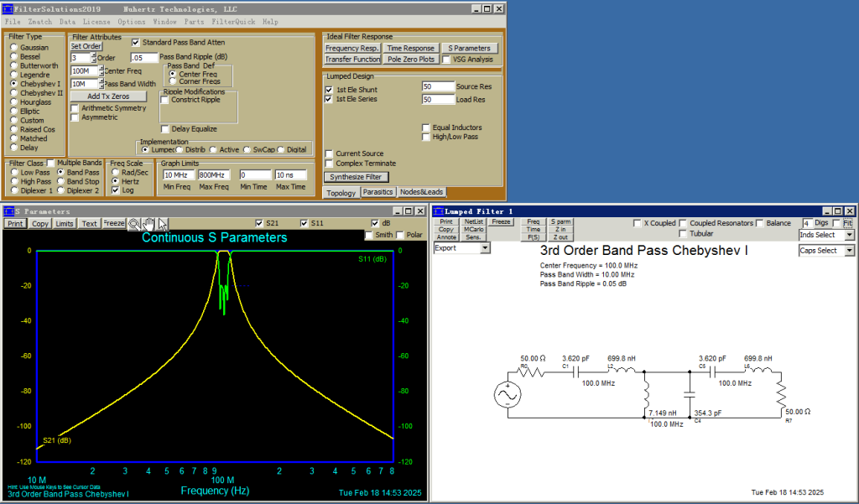
Task: Open the File menu
Action: click(x=13, y=22)
